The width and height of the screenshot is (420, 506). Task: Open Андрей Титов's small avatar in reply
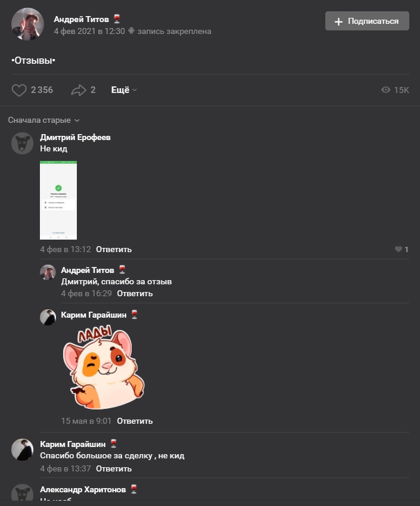48,272
